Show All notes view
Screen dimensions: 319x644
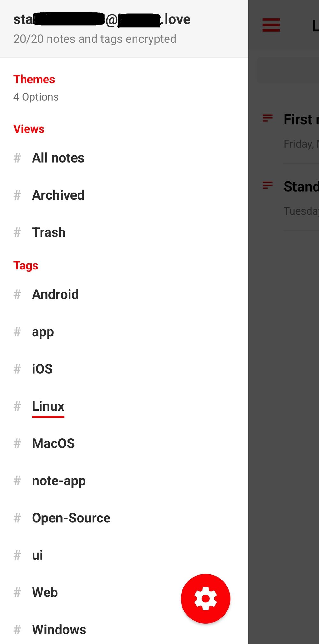58,158
